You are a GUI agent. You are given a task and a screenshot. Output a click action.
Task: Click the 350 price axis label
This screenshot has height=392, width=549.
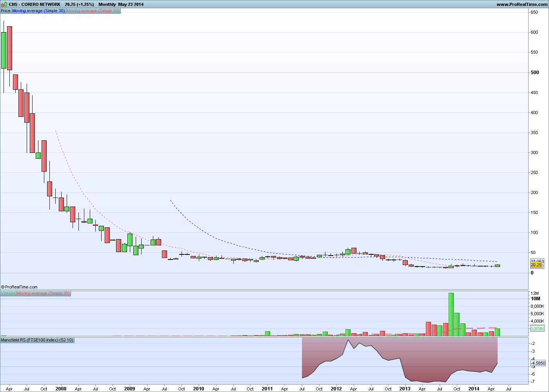(534, 132)
